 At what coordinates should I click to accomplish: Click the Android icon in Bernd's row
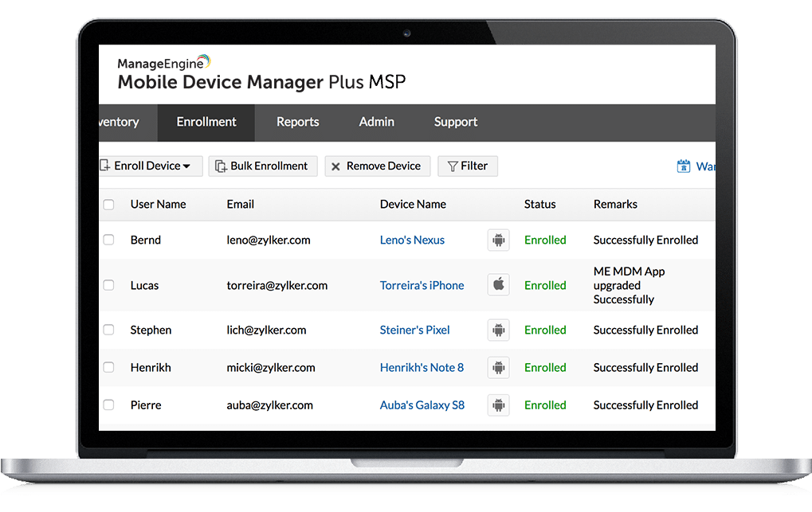point(498,240)
